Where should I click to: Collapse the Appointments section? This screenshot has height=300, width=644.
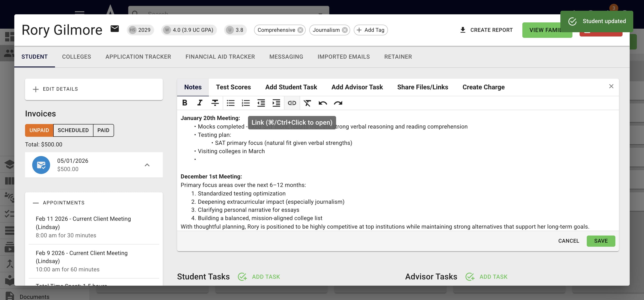[59, 203]
